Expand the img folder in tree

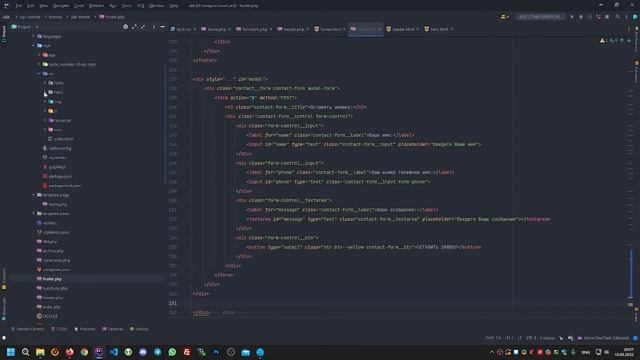click(x=45, y=102)
